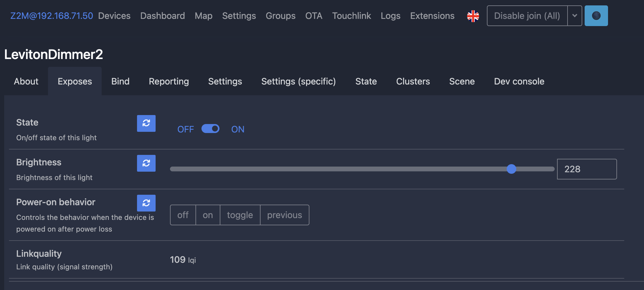Switch to the Bind tab

point(120,81)
